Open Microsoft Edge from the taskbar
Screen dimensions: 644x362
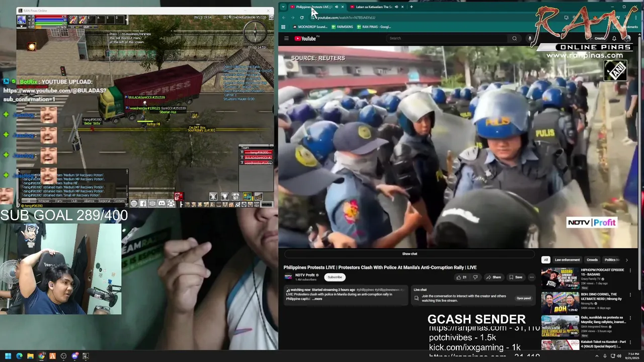(19, 356)
